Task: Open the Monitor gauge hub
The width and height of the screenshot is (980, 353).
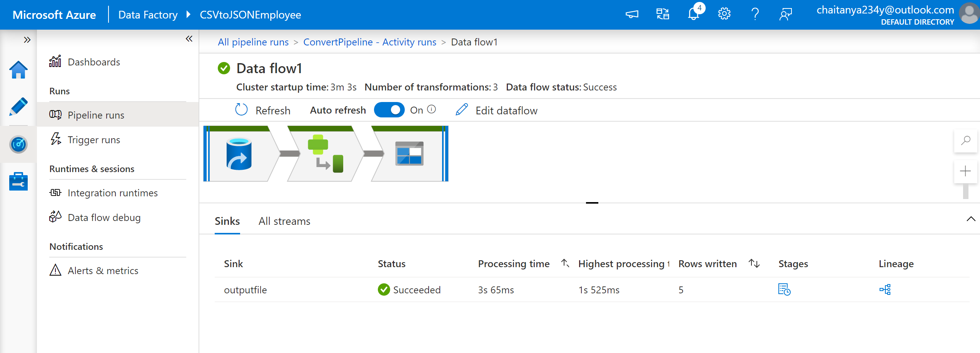Action: point(18,144)
